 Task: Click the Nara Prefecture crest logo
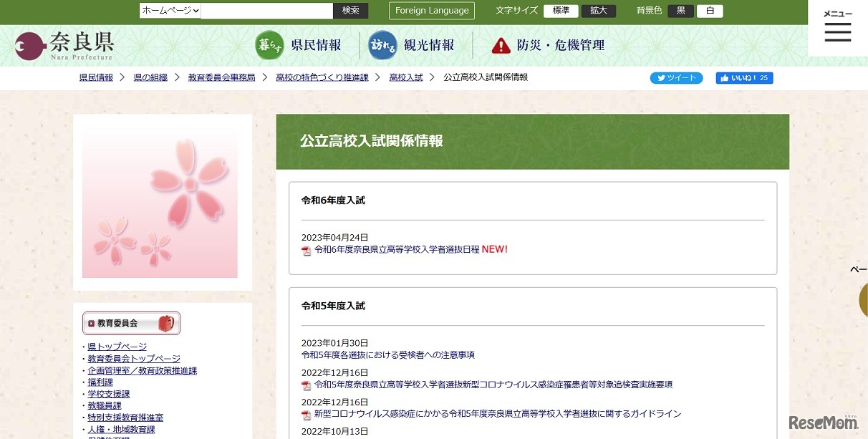pos(27,44)
